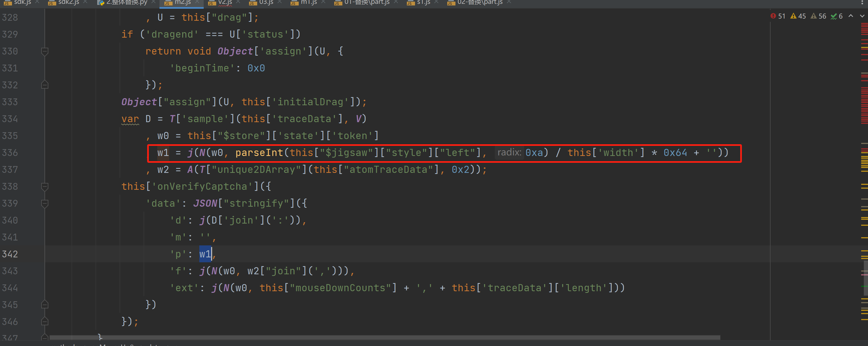Switch to the v2.js tab
This screenshot has width=868, height=346.
[x=225, y=2]
